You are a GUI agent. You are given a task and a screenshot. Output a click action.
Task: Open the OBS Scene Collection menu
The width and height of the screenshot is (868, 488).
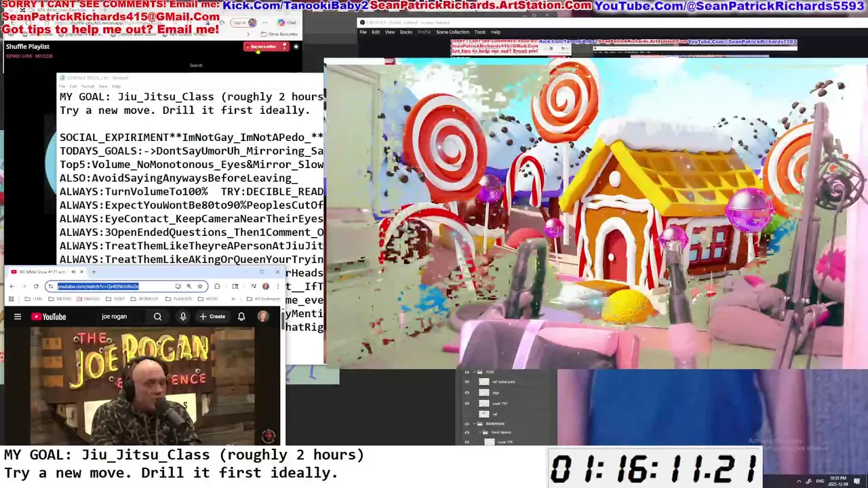pyautogui.click(x=452, y=32)
